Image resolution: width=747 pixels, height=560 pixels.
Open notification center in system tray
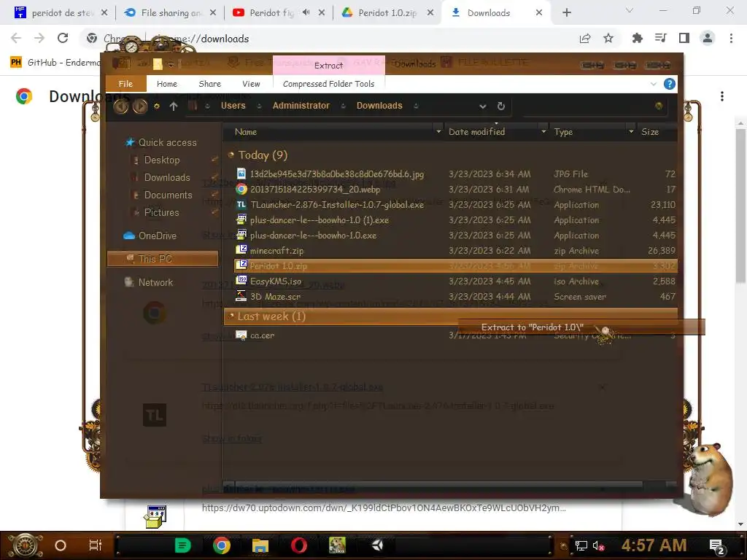click(x=717, y=545)
